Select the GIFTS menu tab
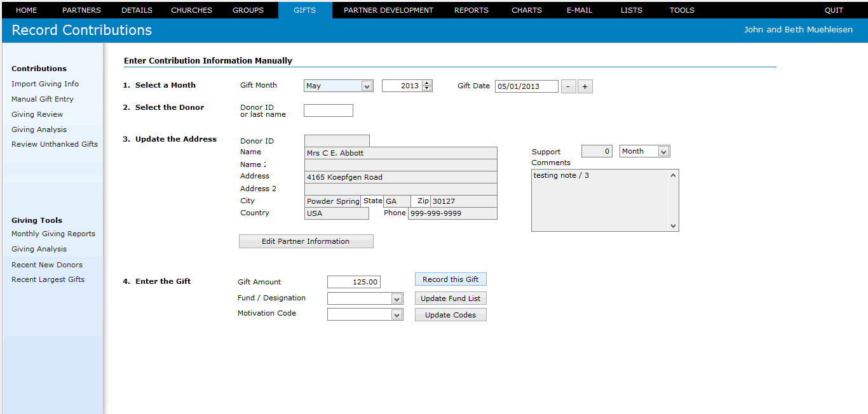 [305, 10]
